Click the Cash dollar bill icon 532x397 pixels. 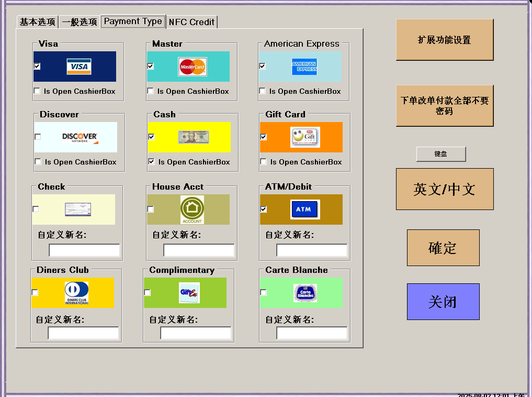coord(193,137)
